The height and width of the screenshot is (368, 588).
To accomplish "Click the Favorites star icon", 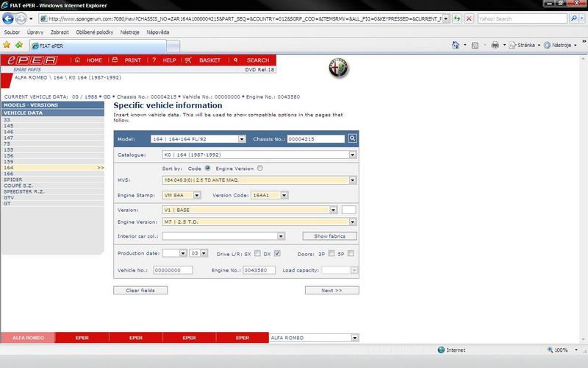I will click(7, 45).
